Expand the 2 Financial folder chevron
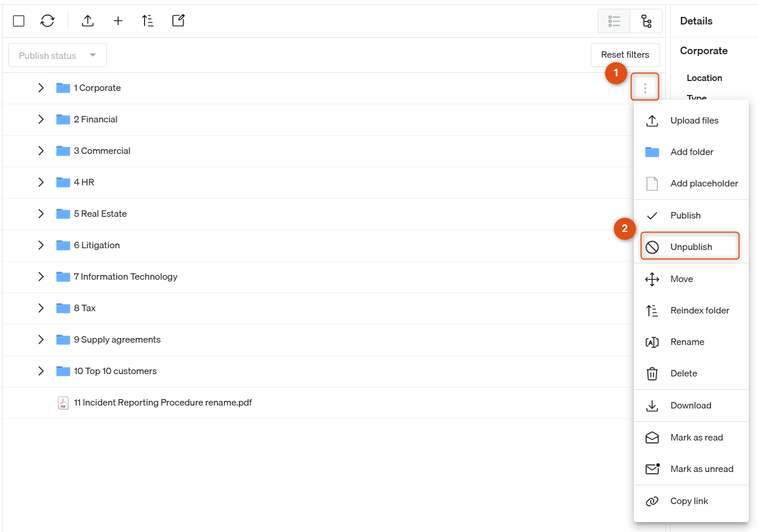The image size is (758, 532). (x=41, y=119)
